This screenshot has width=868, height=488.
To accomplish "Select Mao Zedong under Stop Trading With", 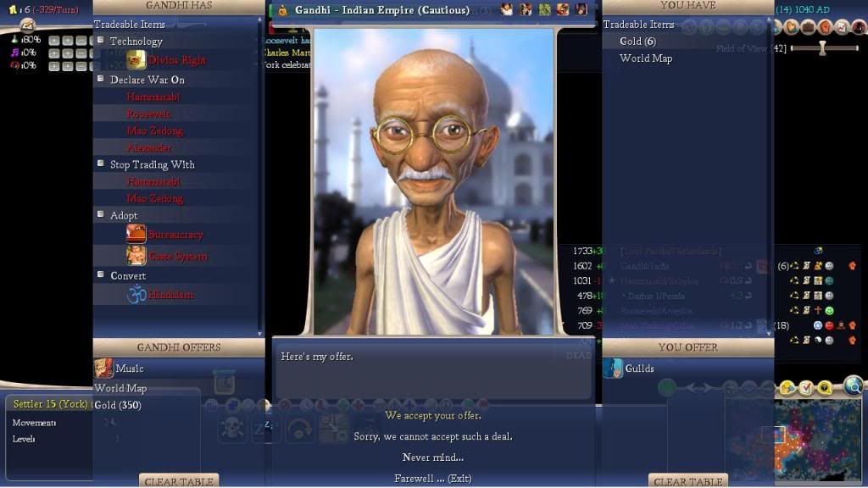I will [155, 198].
